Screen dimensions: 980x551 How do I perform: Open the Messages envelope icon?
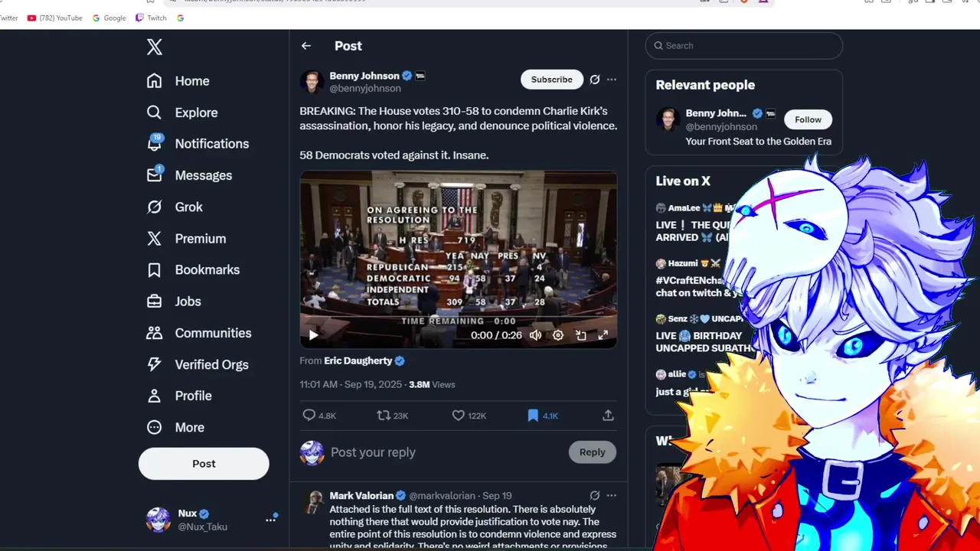click(155, 175)
